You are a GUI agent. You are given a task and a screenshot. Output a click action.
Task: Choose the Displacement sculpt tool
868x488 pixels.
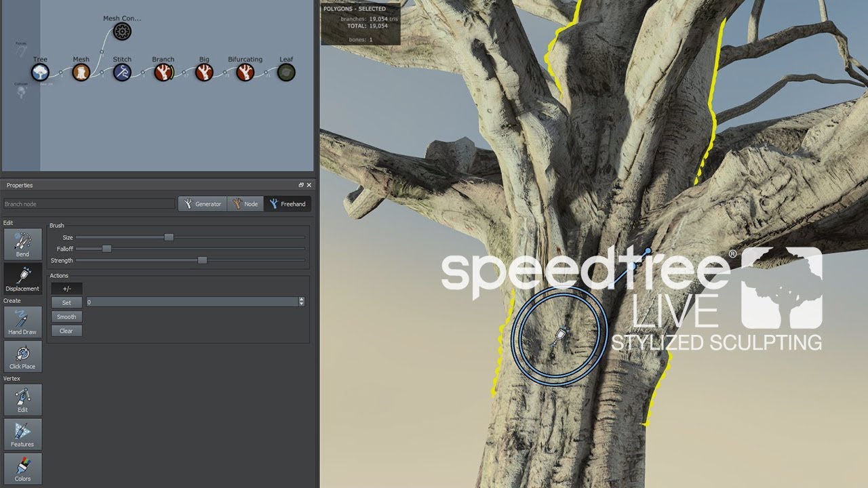pos(22,278)
